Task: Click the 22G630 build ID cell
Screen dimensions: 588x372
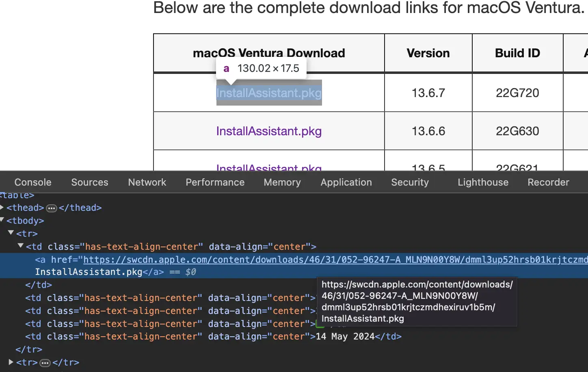Action: click(517, 131)
